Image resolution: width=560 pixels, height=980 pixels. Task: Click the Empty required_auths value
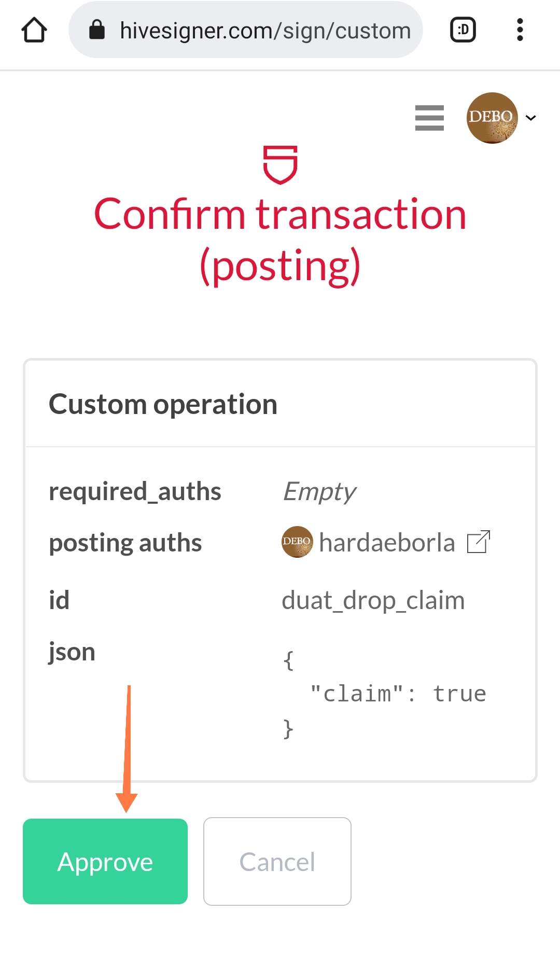[x=319, y=492]
